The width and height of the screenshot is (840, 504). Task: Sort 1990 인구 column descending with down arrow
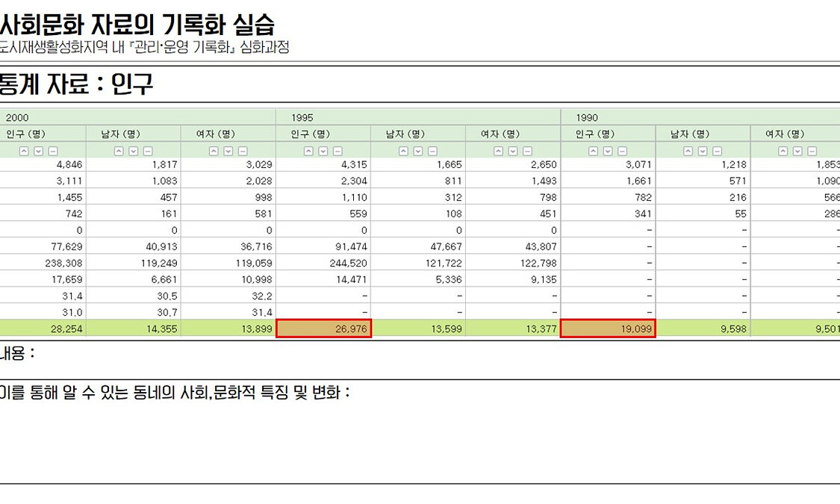[607, 151]
